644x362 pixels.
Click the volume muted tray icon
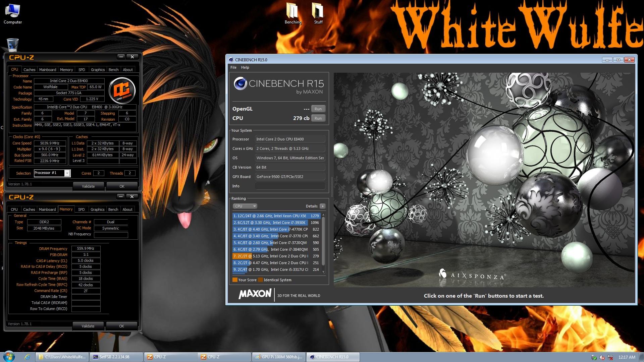pos(602,357)
